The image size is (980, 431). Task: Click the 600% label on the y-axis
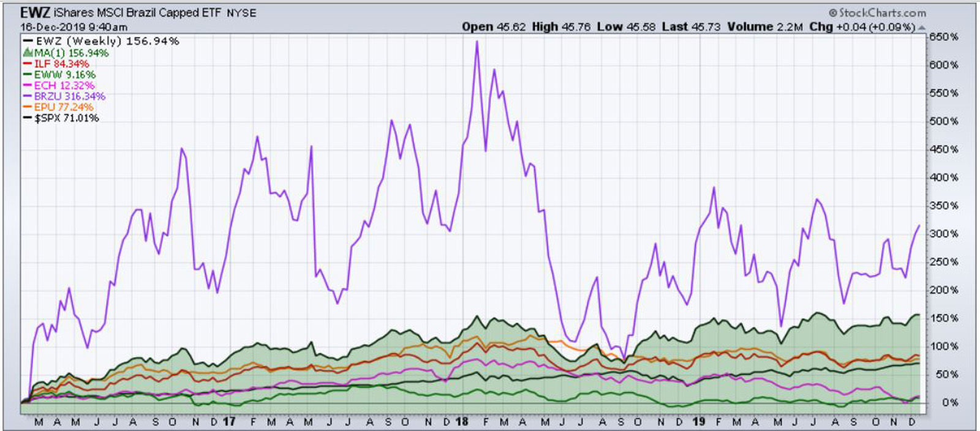tap(943, 65)
